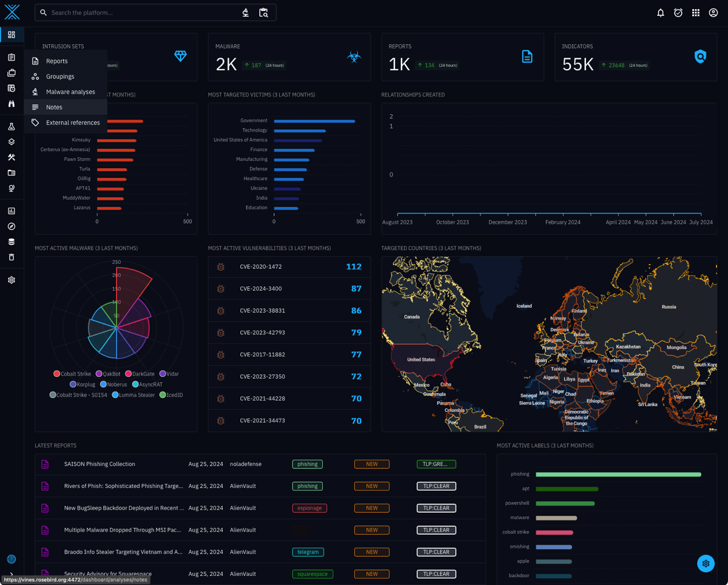Image resolution: width=728 pixels, height=585 pixels.
Task: Open the Locations globe-pin icon in sidebar
Action: [12, 188]
